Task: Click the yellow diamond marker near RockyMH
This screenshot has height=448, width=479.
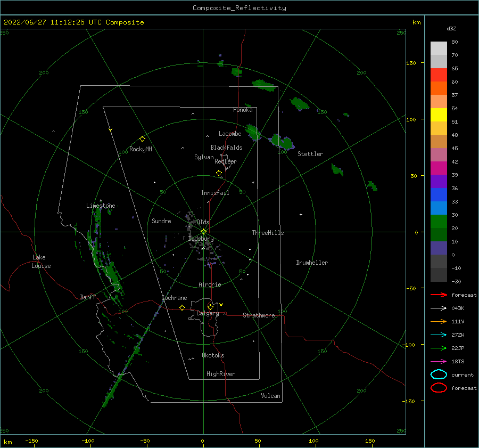Action: (142, 139)
